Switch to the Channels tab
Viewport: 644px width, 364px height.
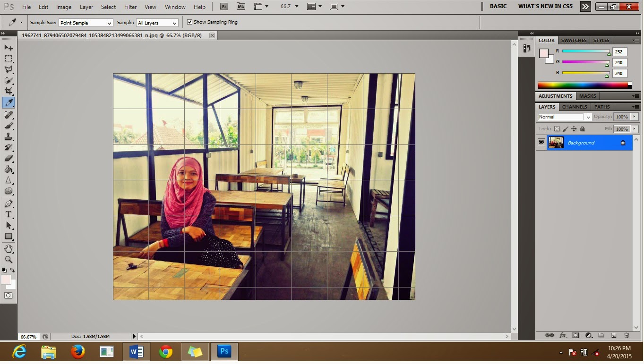(x=574, y=107)
